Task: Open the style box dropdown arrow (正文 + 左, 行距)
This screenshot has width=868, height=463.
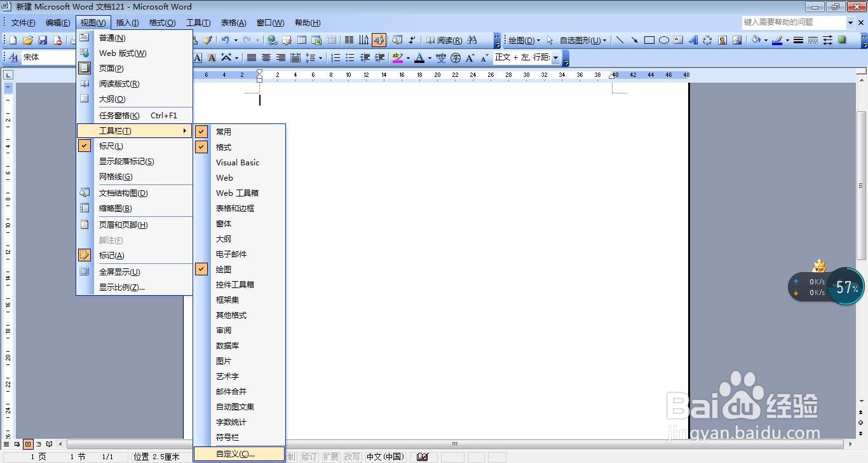Action: (555, 57)
